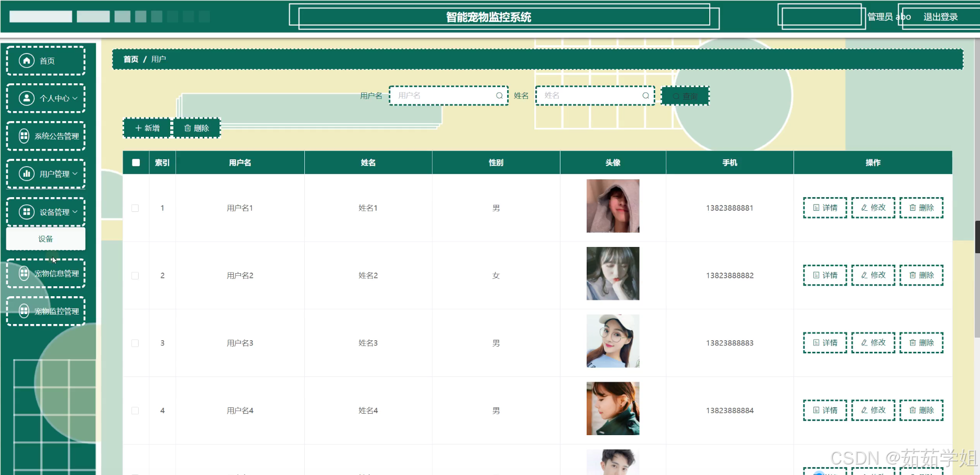This screenshot has width=980, height=475.
Task: Click the edit pencil icon on the 用户名2 row
Action: click(864, 275)
